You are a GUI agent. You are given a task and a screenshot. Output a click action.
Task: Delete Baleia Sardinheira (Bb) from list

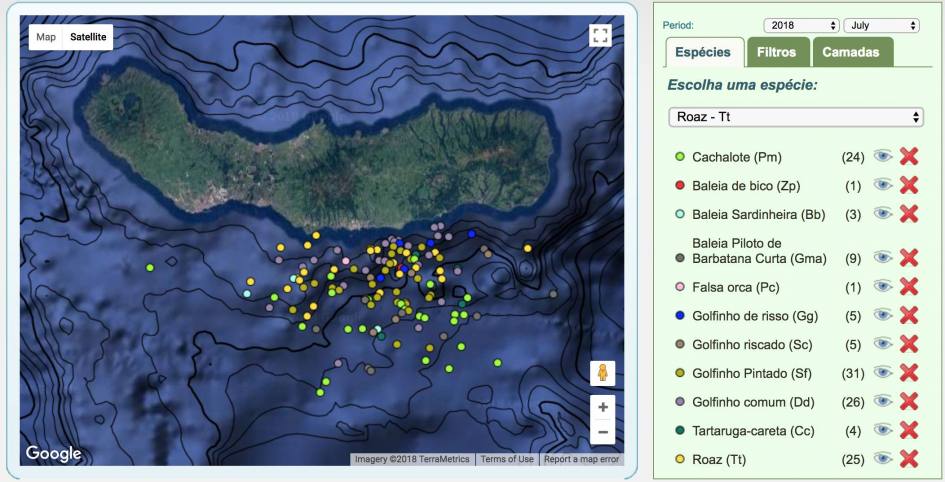(909, 214)
